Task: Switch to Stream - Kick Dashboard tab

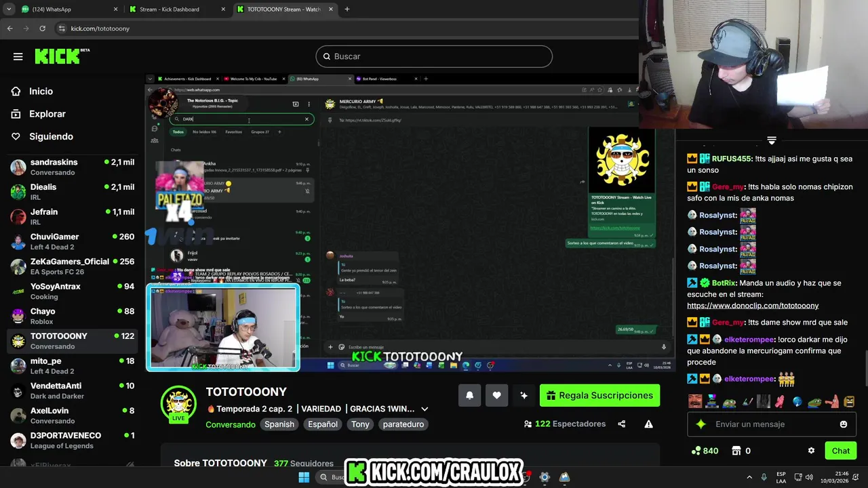Action: click(x=178, y=9)
